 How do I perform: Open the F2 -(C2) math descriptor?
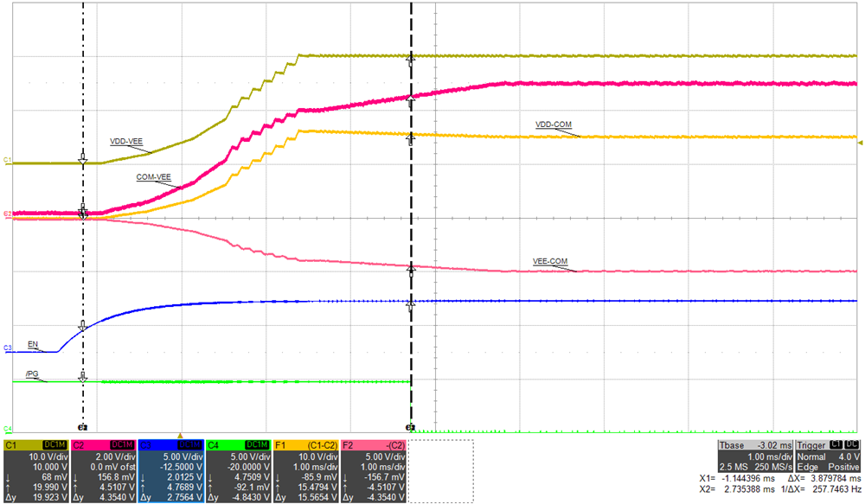pos(372,470)
